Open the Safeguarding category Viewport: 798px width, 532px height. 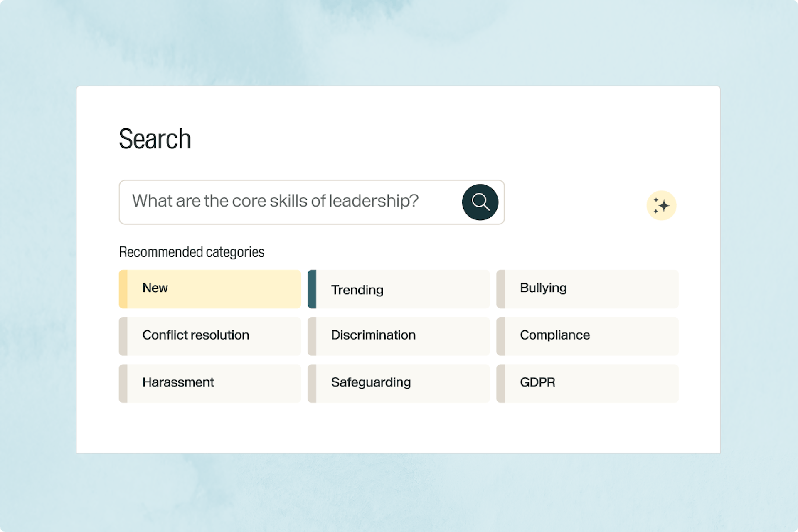399,383
